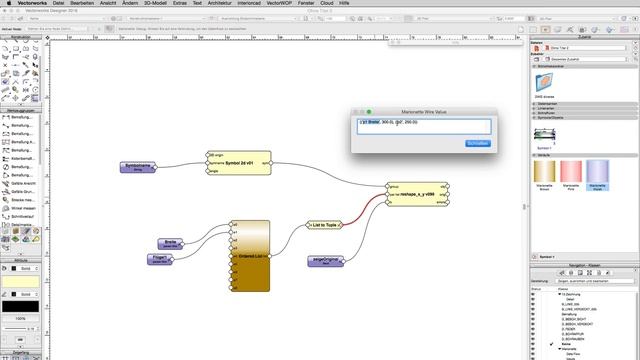The image size is (640, 360).
Task: Toggle visibility of Detail class
Action: click(x=533, y=299)
